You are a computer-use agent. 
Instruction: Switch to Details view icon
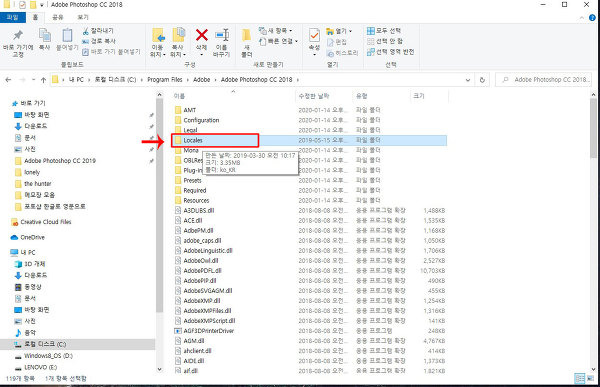580,379
